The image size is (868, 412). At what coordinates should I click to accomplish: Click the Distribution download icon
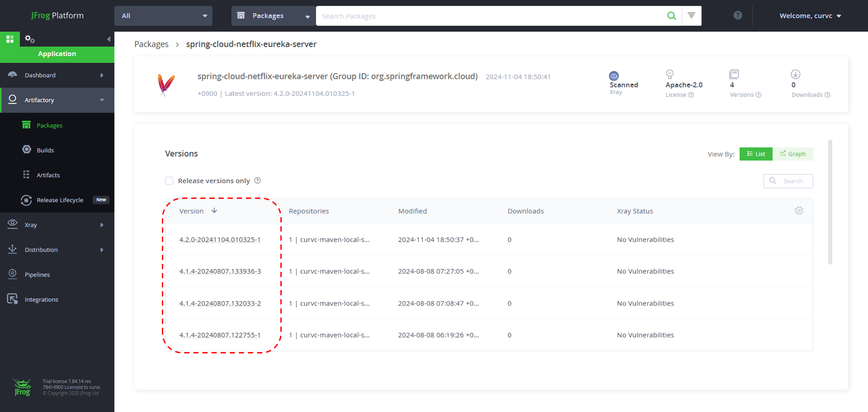click(13, 249)
